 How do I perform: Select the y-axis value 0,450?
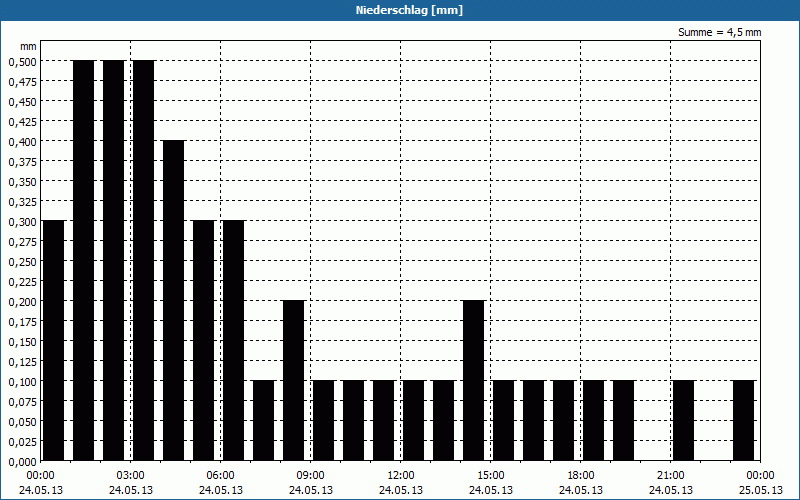point(23,102)
